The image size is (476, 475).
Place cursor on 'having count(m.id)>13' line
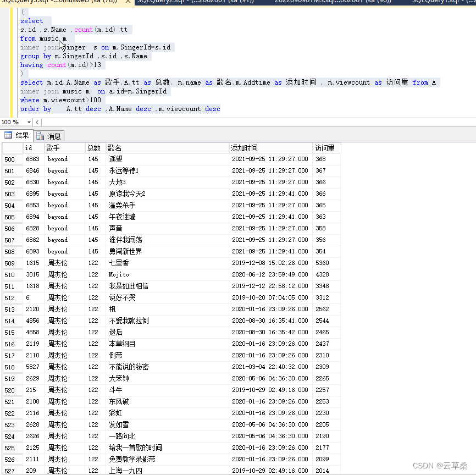pyautogui.click(x=60, y=65)
